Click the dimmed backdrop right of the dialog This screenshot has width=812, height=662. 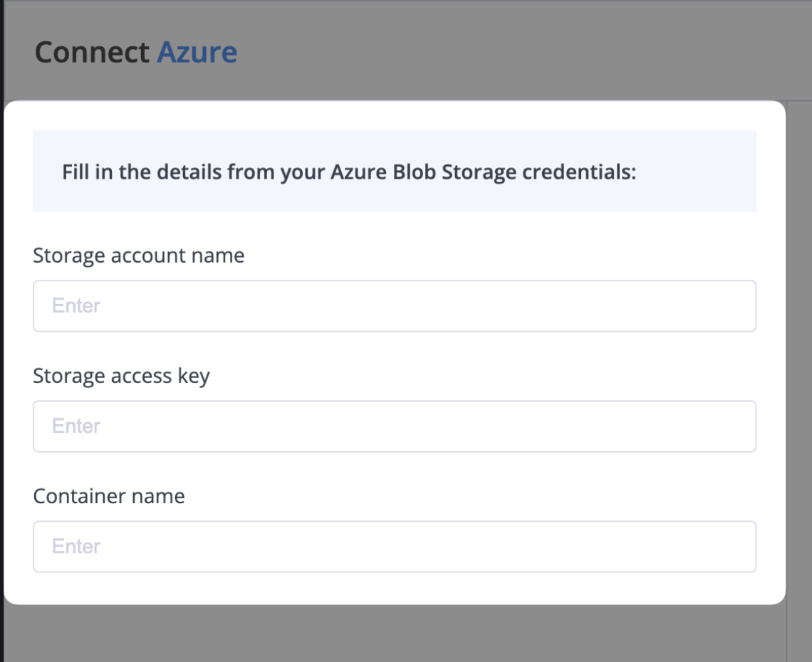[x=798, y=356]
